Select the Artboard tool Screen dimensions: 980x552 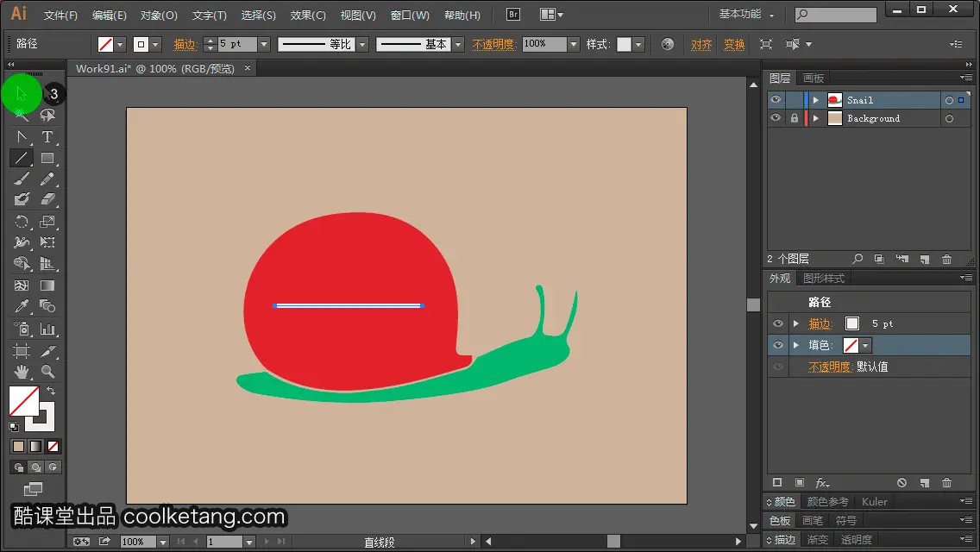tap(22, 351)
